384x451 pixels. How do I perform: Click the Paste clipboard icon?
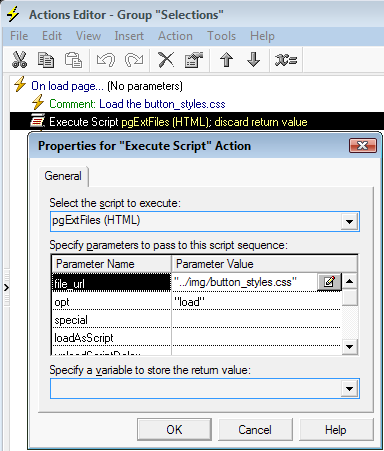coord(73,60)
